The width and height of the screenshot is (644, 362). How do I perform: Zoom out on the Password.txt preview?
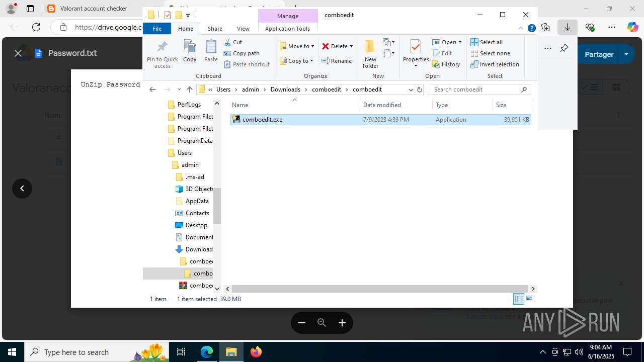point(302,323)
